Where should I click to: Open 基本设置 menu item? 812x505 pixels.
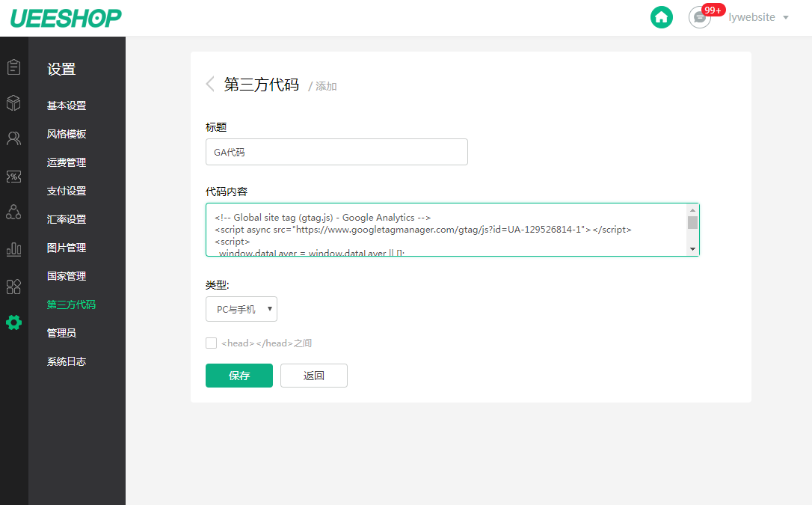pyautogui.click(x=67, y=105)
